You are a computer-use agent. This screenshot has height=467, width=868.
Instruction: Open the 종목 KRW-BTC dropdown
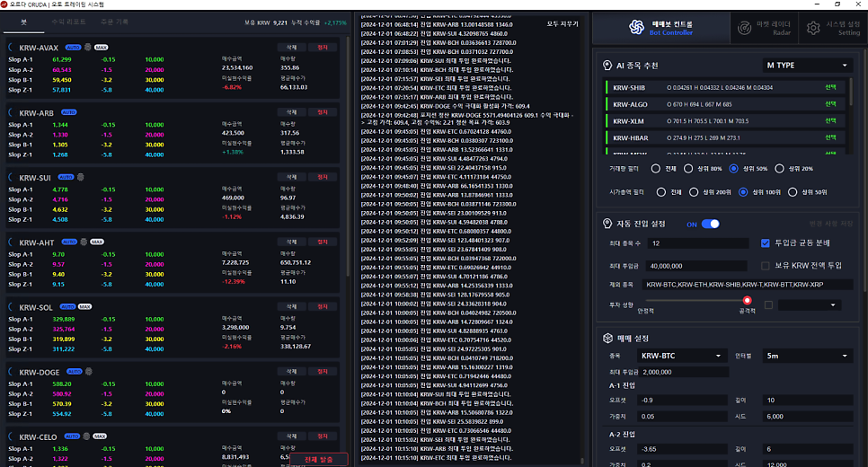click(681, 356)
